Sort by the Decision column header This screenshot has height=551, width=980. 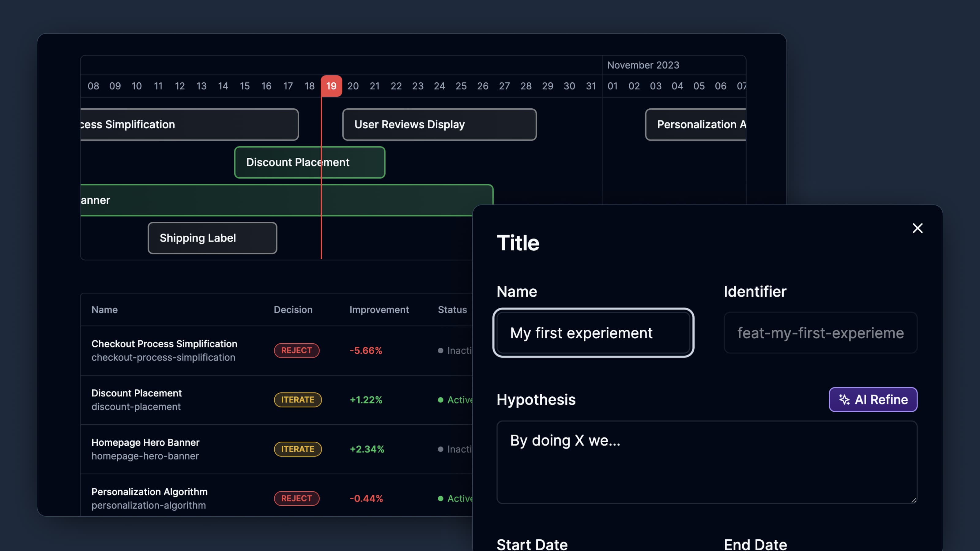pos(293,309)
